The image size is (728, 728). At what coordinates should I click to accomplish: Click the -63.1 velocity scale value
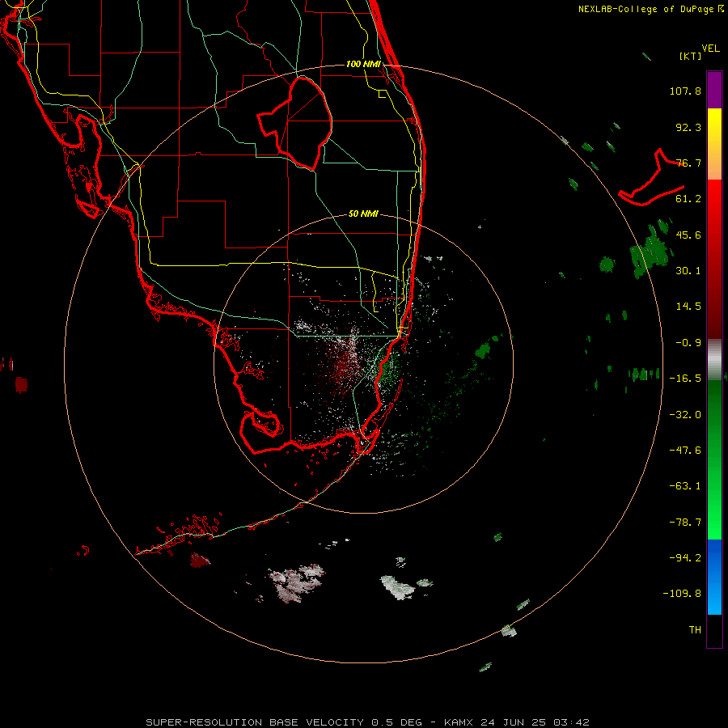(685, 486)
